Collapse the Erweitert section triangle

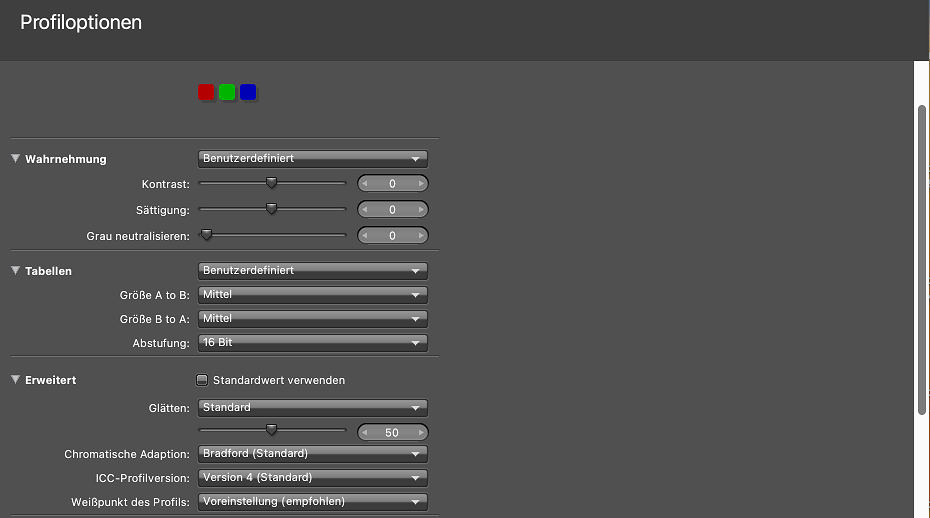pos(15,380)
